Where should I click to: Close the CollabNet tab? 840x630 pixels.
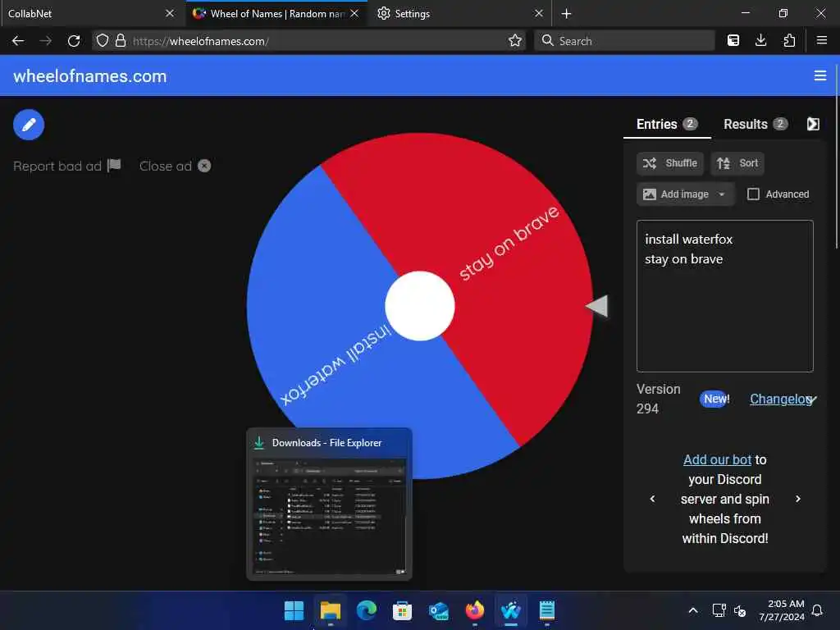170,13
